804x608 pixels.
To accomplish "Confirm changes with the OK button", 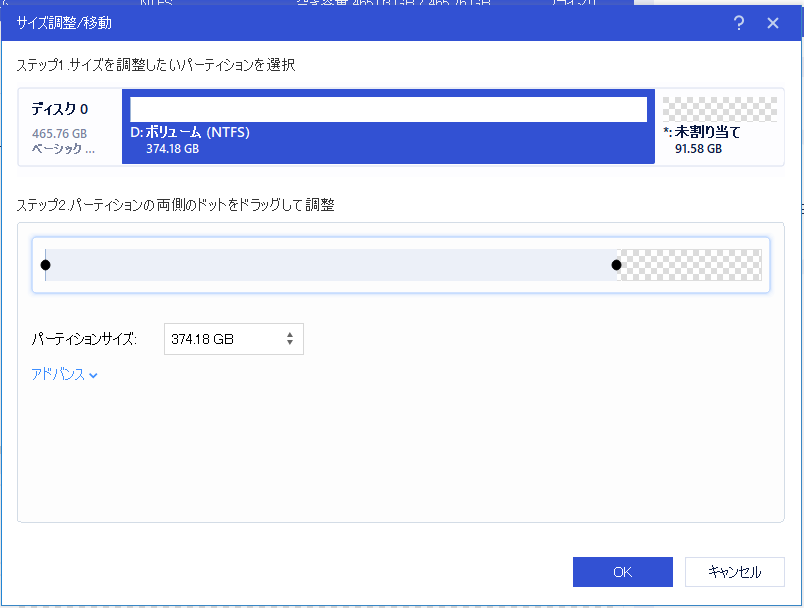I will coord(622,571).
